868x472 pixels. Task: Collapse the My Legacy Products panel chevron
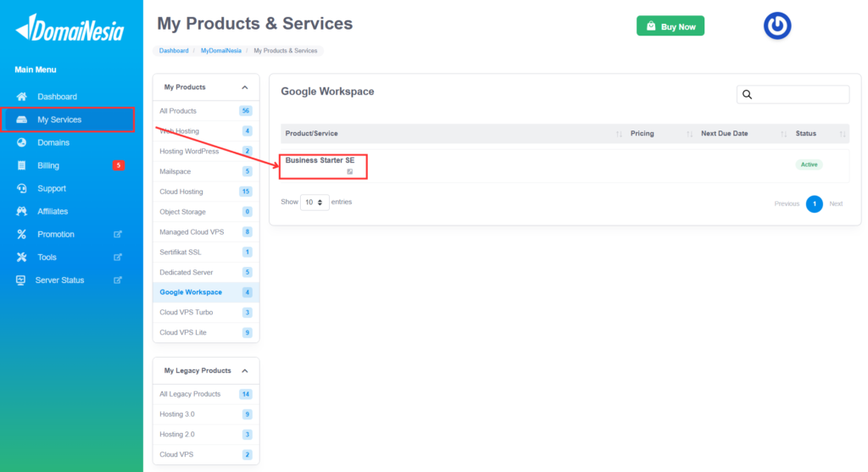click(245, 371)
